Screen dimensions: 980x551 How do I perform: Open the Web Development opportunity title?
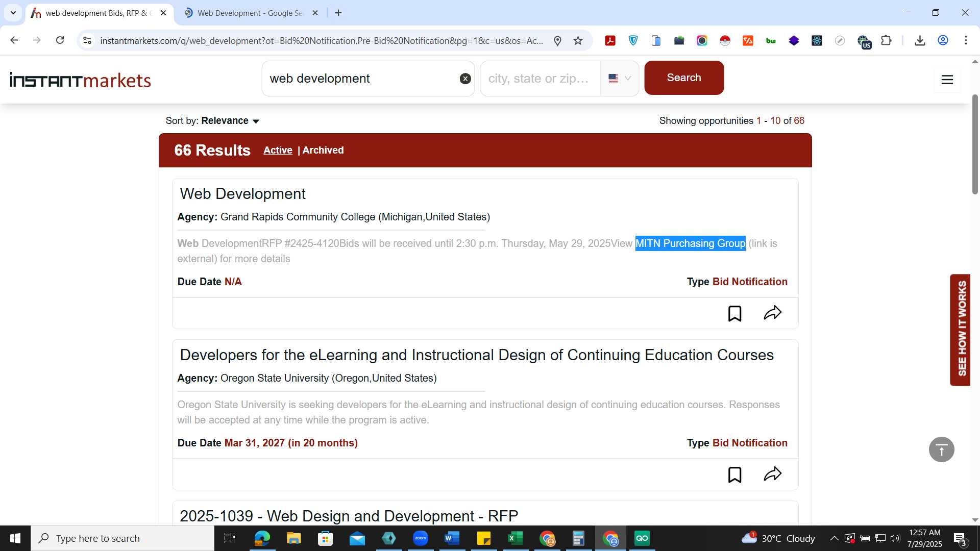[x=242, y=194]
